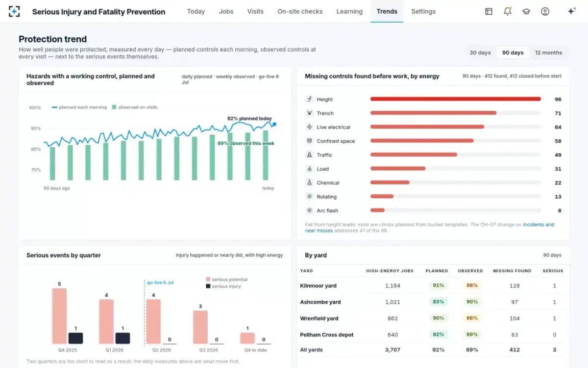Open the notifications bell
Screen dimensions: 588x368
coord(508,11)
